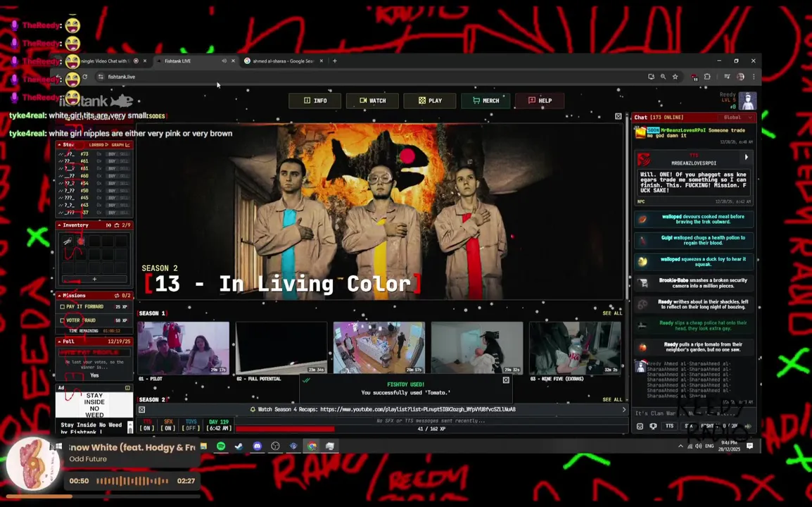Open Spotify from the taskbar

pyautogui.click(x=221, y=446)
